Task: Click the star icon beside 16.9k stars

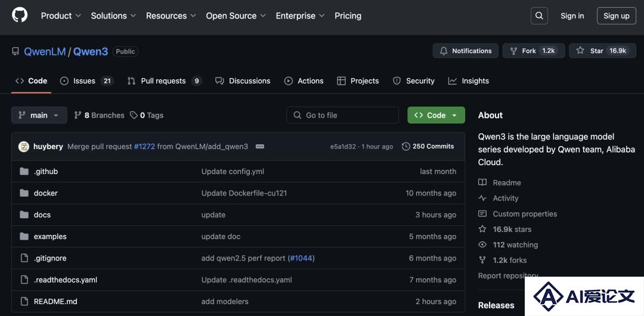Action: [x=482, y=229]
